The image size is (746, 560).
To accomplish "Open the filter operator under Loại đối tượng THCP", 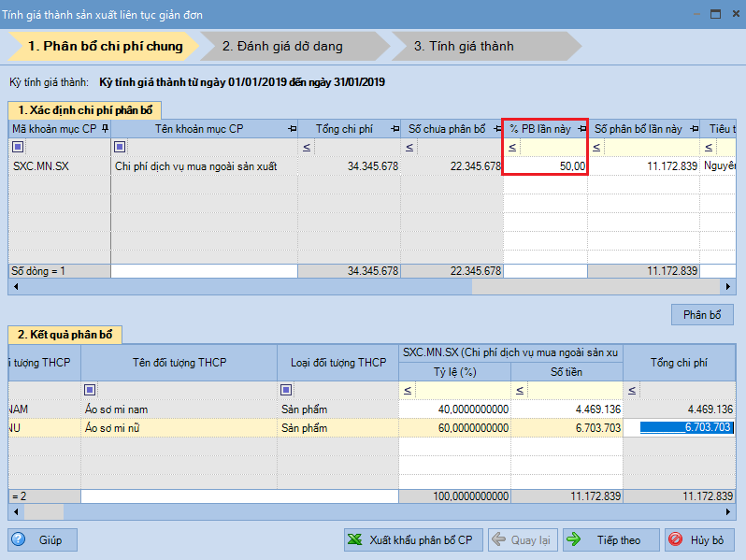I will (x=286, y=390).
